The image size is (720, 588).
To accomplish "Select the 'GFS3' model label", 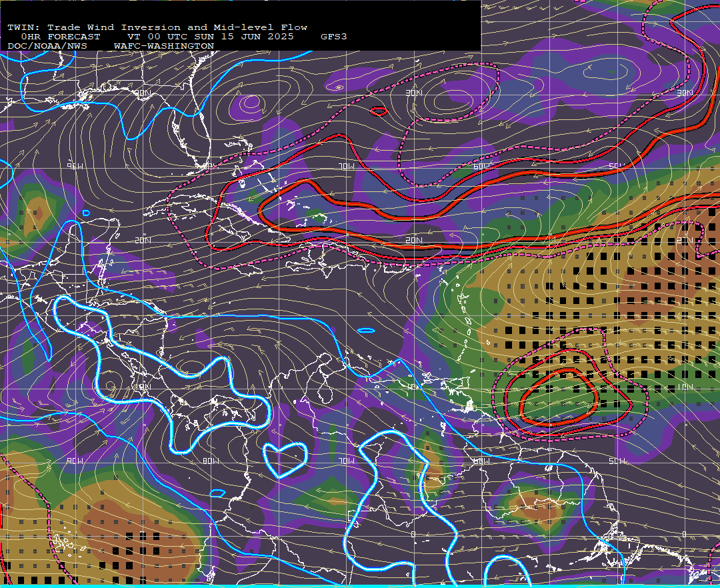I will pos(334,37).
